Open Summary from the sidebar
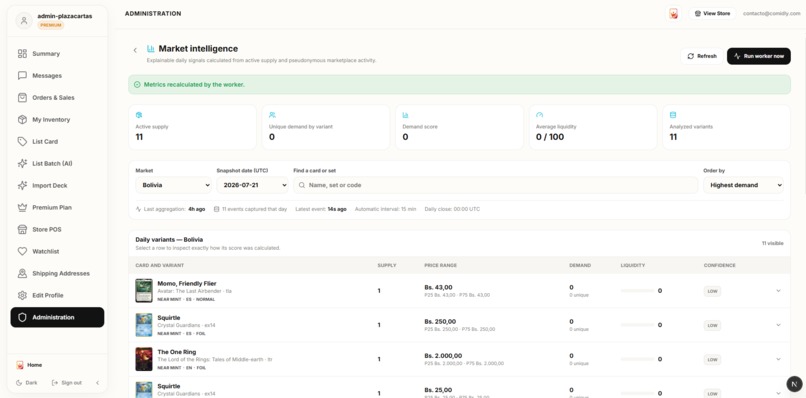Image resolution: width=806 pixels, height=398 pixels. (57, 53)
